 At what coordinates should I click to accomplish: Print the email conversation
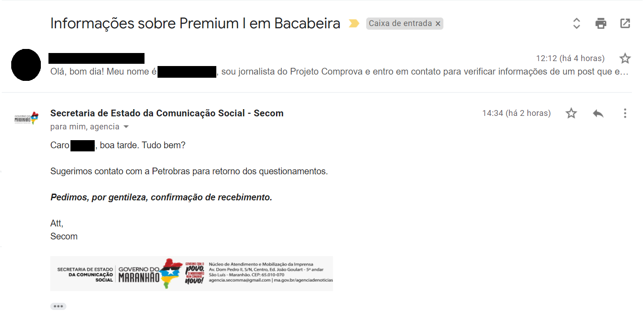click(x=601, y=23)
